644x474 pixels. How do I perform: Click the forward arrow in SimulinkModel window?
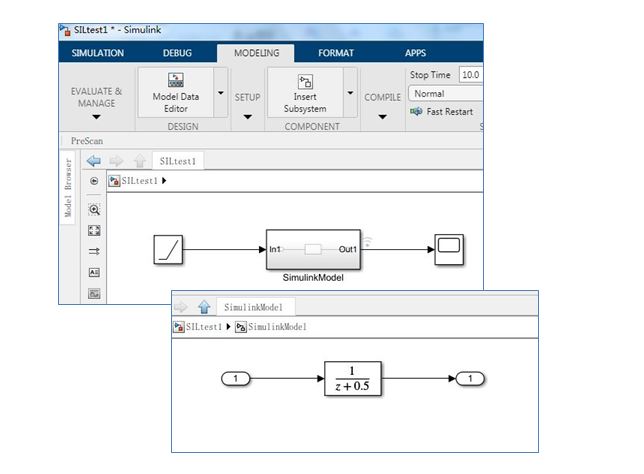[181, 306]
